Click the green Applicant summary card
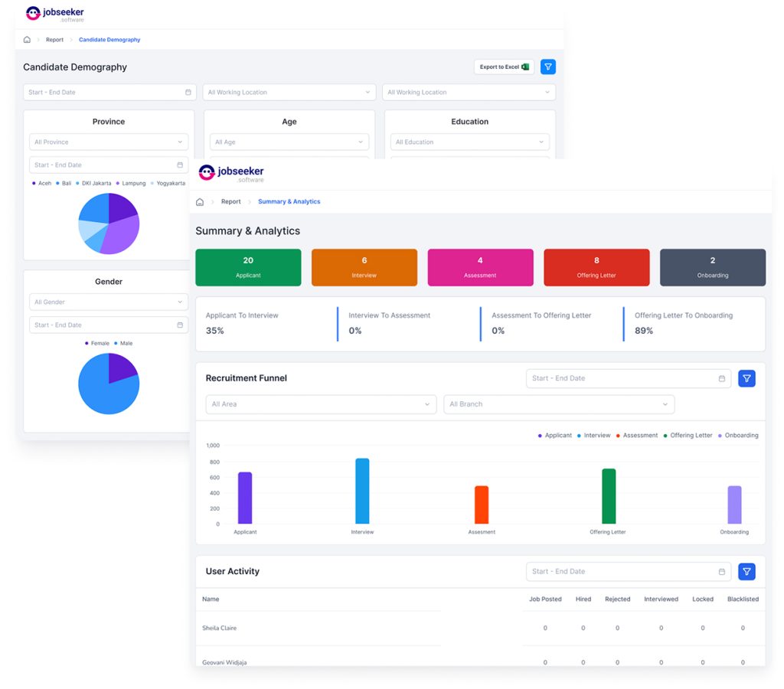 [x=249, y=267]
